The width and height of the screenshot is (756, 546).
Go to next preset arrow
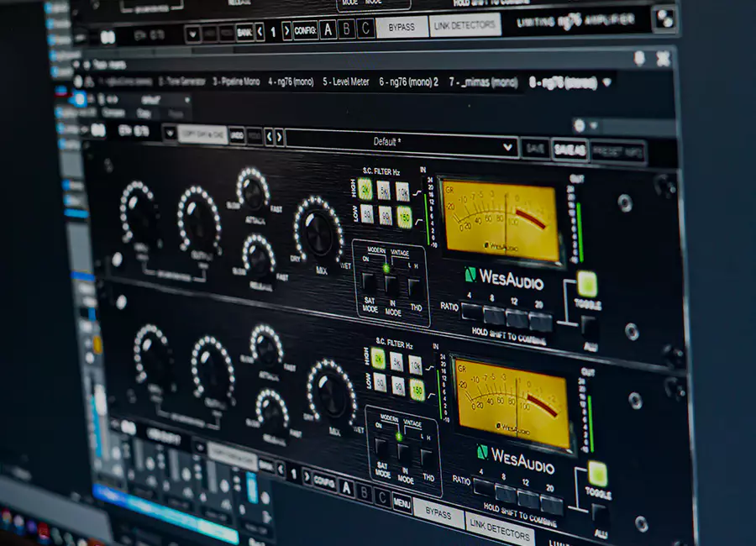[x=279, y=138]
